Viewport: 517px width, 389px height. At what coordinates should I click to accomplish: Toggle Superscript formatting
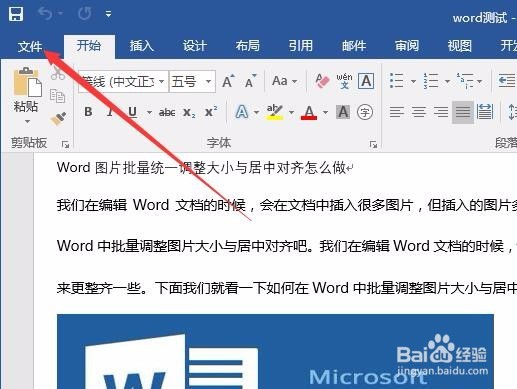(211, 112)
